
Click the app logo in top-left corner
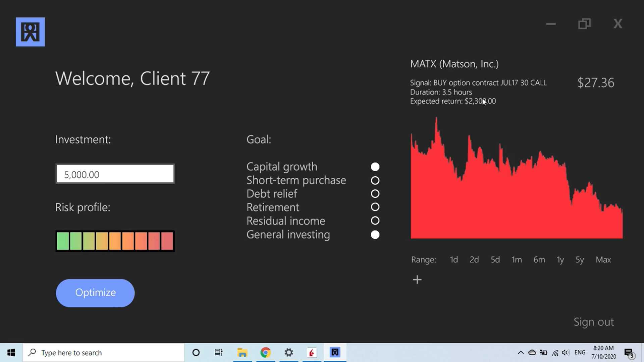30,32
